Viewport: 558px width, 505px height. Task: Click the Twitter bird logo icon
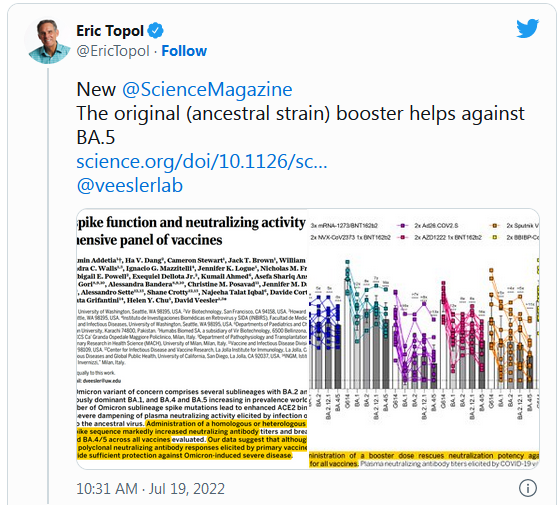tap(527, 28)
